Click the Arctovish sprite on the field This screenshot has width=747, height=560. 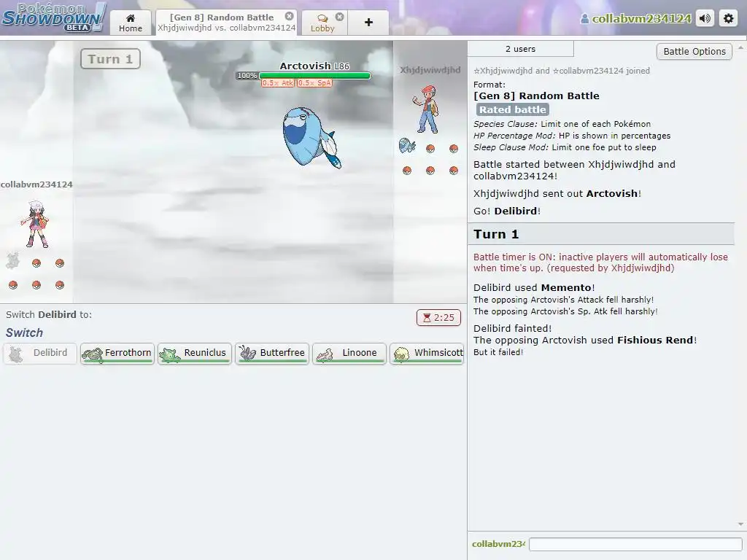311,137
